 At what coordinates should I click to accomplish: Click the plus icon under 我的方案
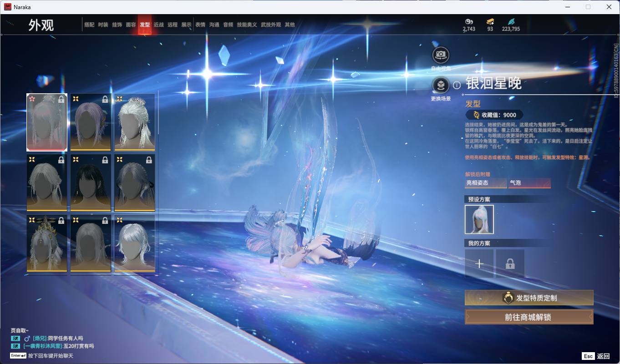479,263
